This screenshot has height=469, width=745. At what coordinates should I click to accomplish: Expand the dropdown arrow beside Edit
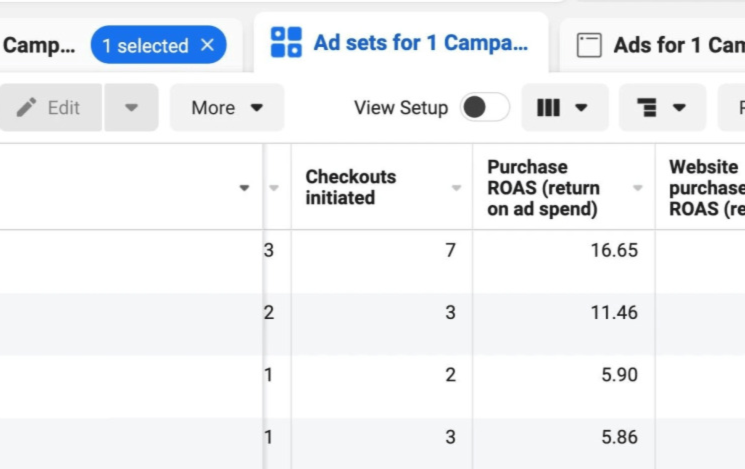point(131,108)
